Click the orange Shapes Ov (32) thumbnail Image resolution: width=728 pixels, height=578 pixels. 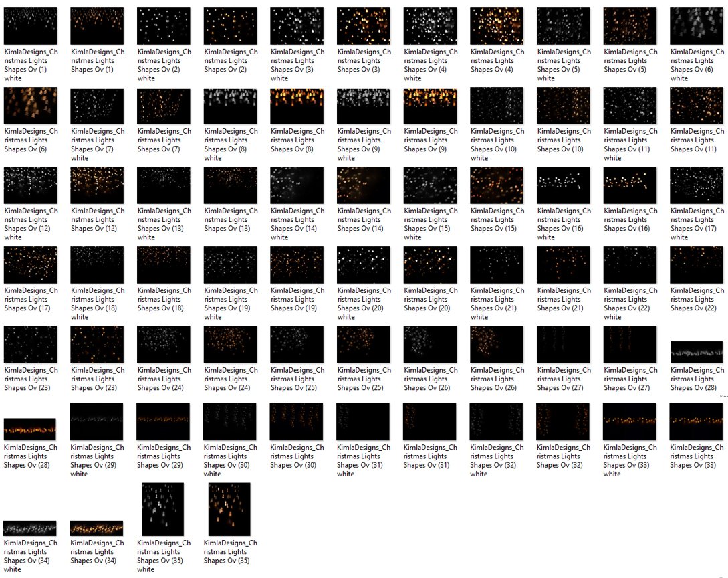coord(563,421)
